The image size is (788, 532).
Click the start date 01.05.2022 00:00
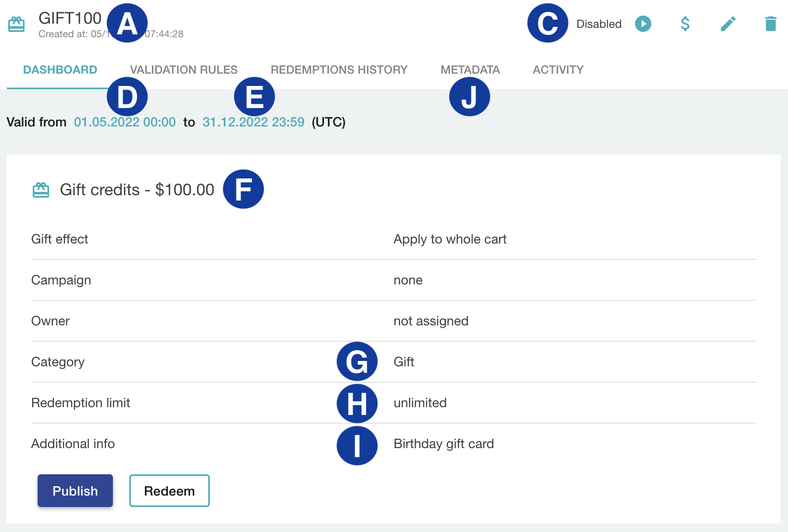click(125, 122)
